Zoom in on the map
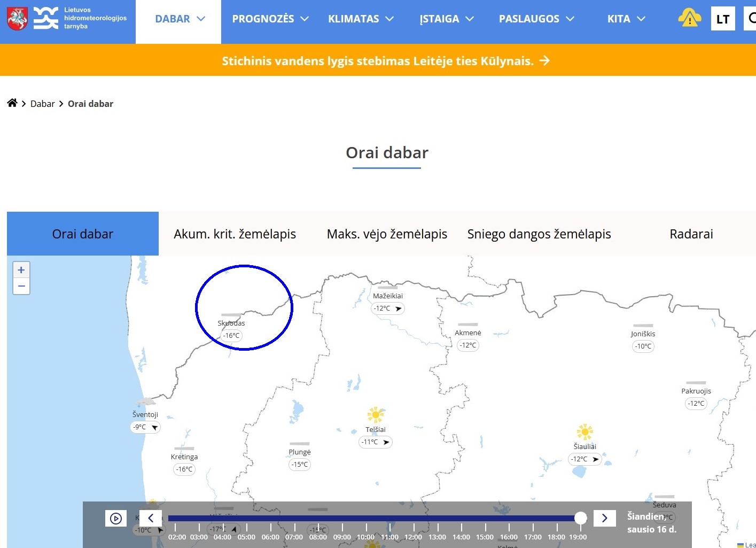 [x=21, y=270]
